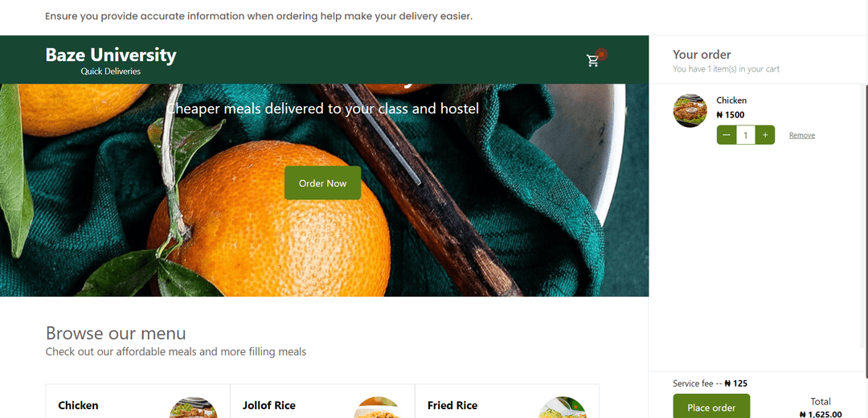Click the Chicken item name in cart
The width and height of the screenshot is (868, 418).
click(x=731, y=100)
